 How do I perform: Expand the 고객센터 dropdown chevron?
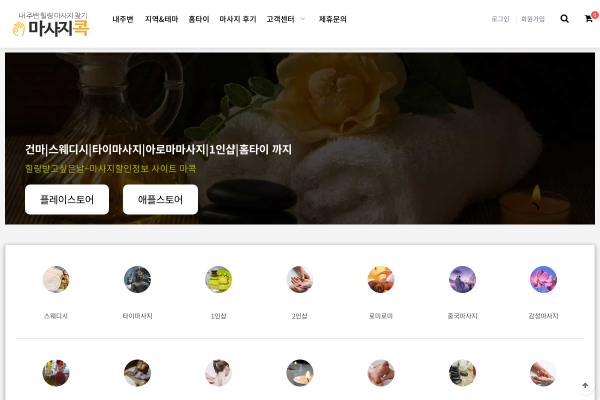coord(303,19)
